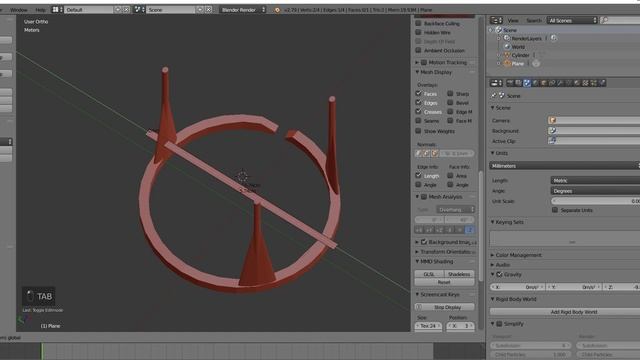Open the Render Layers properties tab icon
This screenshot has height=360, width=640.
(x=518, y=83)
